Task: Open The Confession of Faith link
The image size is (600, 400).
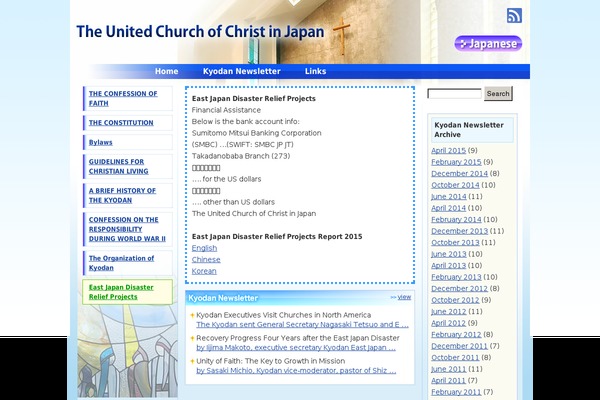Action: [123, 98]
